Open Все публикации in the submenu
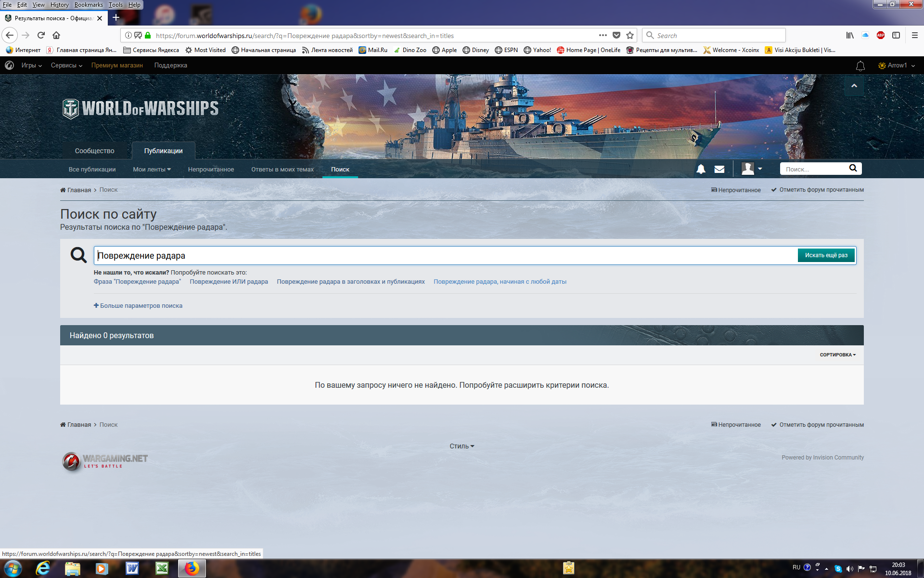924x578 pixels. pos(92,169)
